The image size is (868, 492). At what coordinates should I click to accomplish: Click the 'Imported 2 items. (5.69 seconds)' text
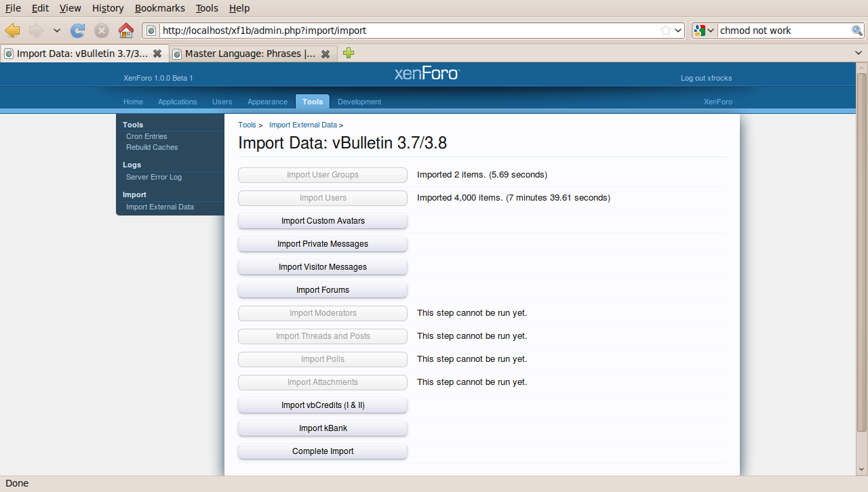482,175
